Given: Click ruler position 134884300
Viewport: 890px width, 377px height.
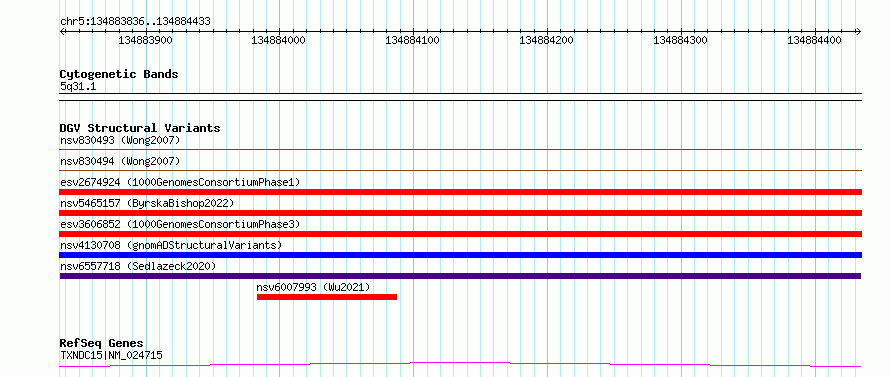Looking at the screenshot, I should [x=681, y=41].
